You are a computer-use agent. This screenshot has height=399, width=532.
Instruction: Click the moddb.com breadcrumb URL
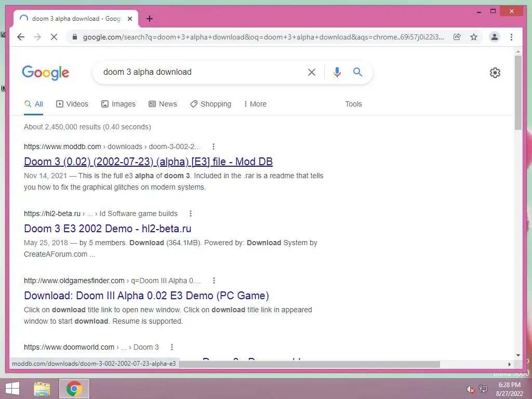[112, 147]
